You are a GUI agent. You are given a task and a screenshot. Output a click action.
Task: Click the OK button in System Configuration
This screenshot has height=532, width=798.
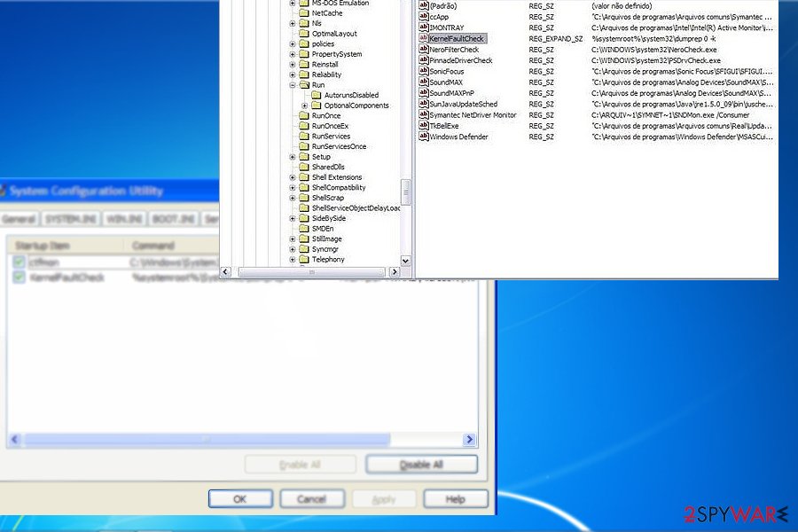[x=240, y=499]
